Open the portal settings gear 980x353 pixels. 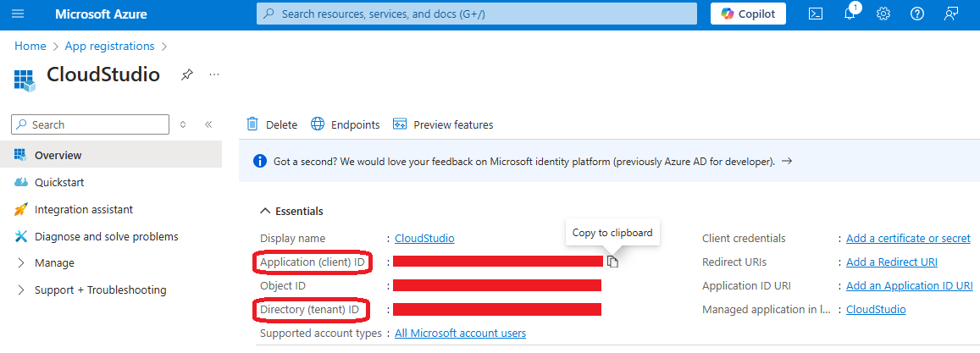coord(883,14)
